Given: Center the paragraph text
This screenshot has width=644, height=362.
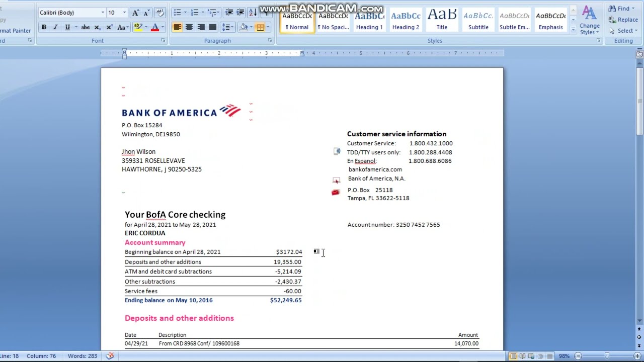Looking at the screenshot, I should pyautogui.click(x=189, y=27).
